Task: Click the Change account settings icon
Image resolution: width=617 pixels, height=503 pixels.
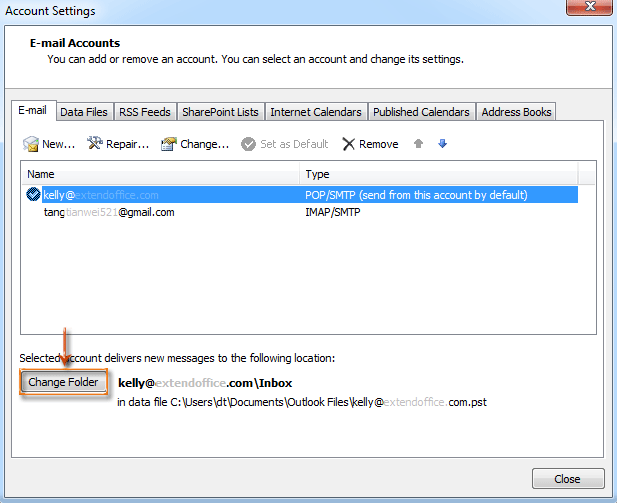Action: (169, 144)
